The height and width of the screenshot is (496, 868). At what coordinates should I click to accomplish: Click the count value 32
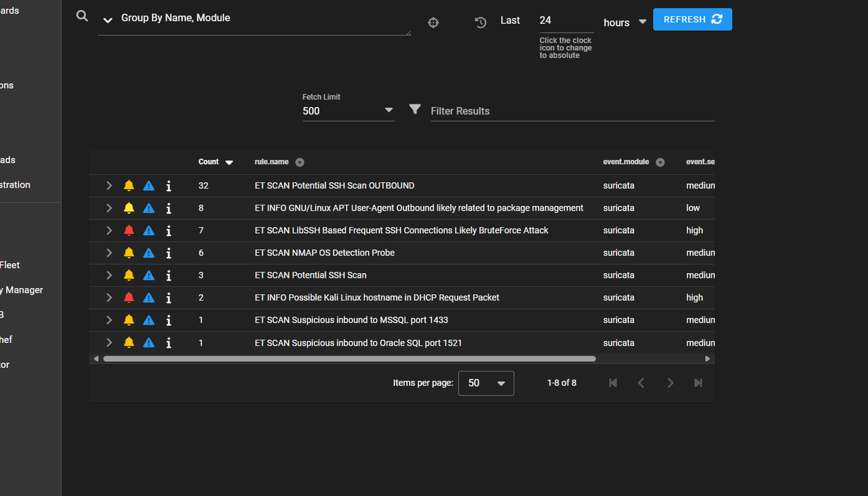[x=203, y=186]
